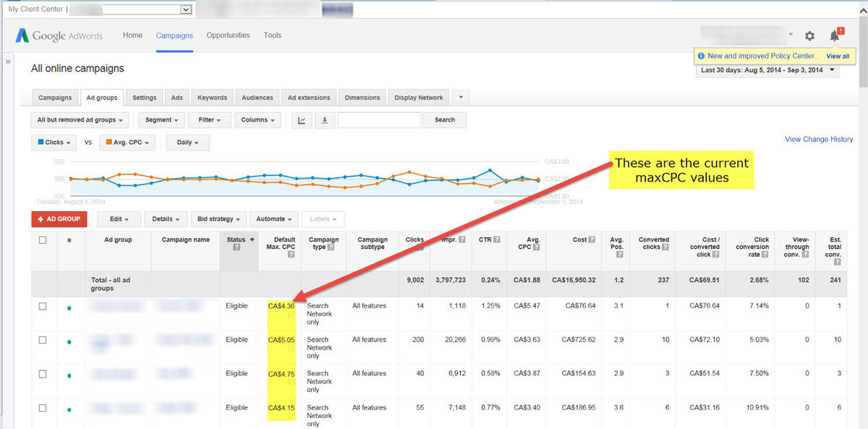868x429 pixels.
Task: Click the status dot in the CA$4.75 row
Action: [x=69, y=375]
